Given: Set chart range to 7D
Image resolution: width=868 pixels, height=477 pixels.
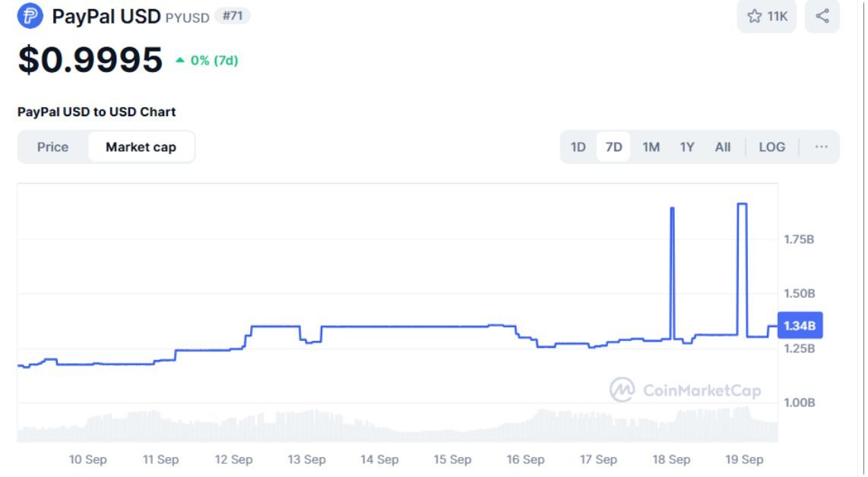Looking at the screenshot, I should 613,147.
